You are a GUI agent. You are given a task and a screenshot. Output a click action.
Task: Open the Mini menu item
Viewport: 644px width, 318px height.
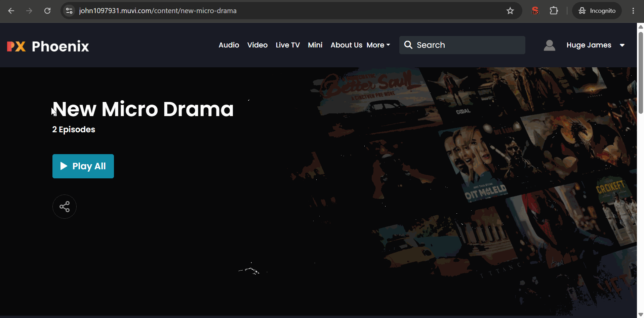315,45
